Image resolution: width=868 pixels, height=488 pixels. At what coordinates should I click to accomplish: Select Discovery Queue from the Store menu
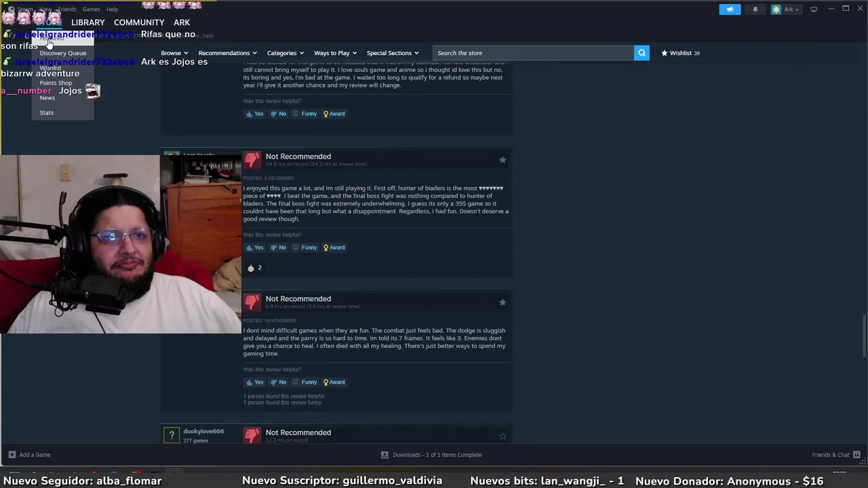pyautogui.click(x=62, y=53)
